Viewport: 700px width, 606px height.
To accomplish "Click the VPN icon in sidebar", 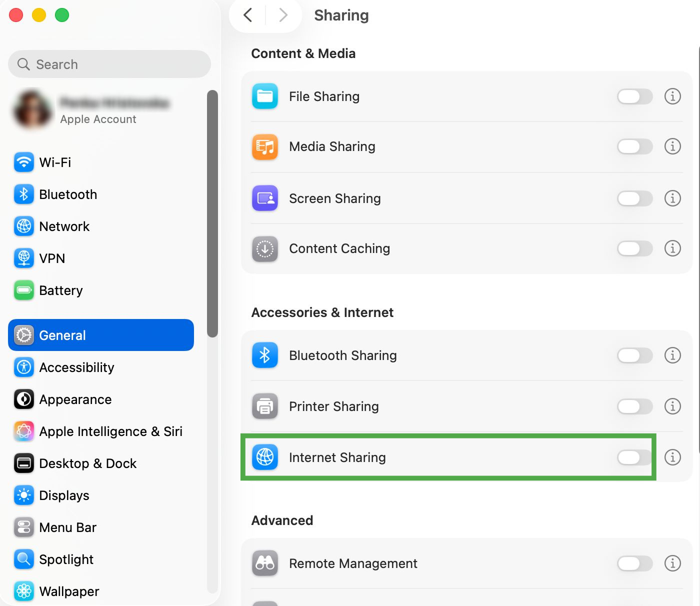I will 24,258.
